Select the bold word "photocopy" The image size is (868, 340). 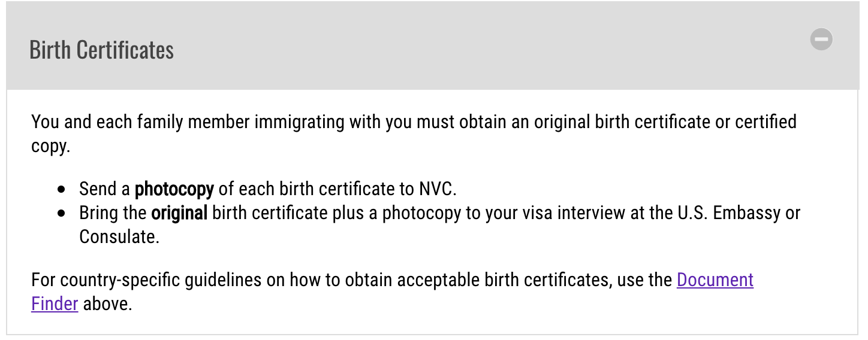click(174, 190)
